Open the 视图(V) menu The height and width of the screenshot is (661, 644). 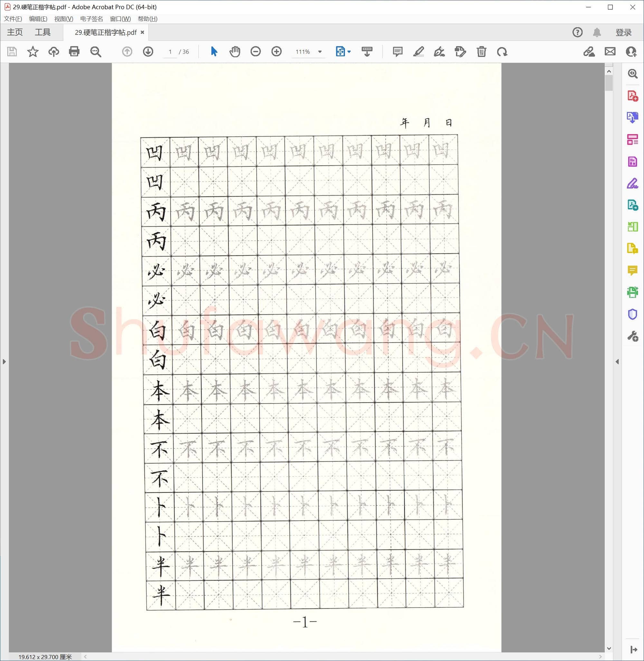tap(63, 19)
